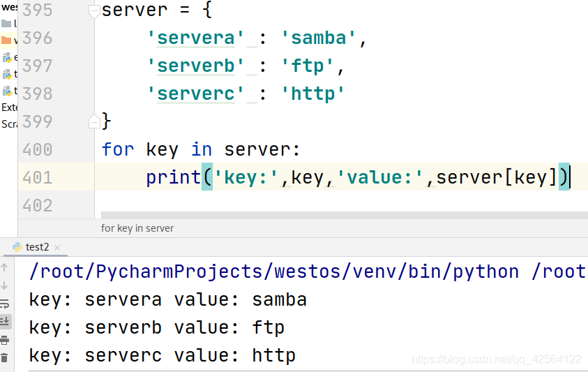This screenshot has height=372, width=588.
Task: Place cursor on 'server = {' line
Action: point(157,10)
